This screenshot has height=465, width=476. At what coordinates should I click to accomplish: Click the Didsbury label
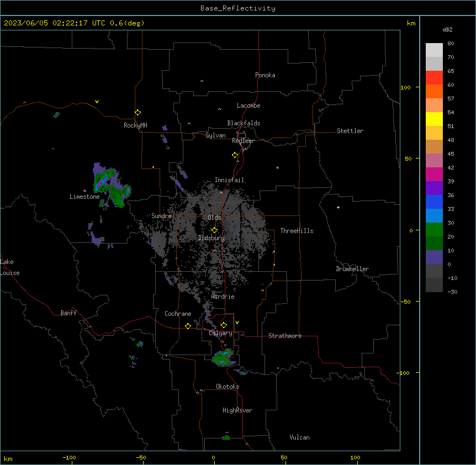211,238
